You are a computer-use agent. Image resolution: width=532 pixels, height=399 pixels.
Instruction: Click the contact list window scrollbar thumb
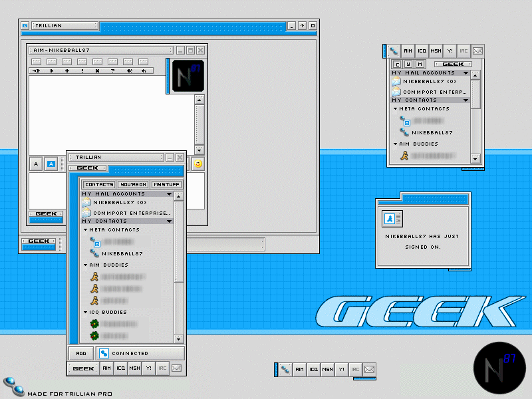(x=178, y=241)
